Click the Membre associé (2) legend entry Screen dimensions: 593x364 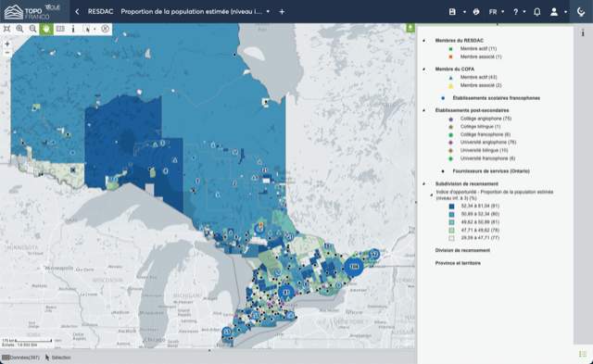(481, 85)
